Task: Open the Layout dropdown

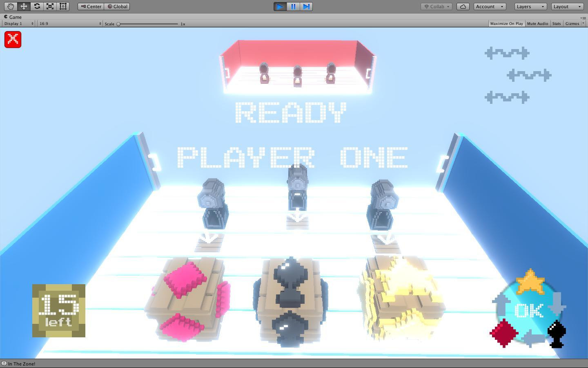Action: click(x=567, y=7)
